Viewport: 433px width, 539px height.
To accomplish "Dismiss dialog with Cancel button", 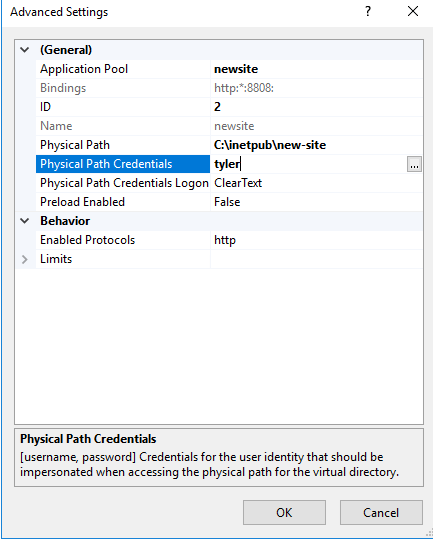I will pyautogui.click(x=381, y=513).
